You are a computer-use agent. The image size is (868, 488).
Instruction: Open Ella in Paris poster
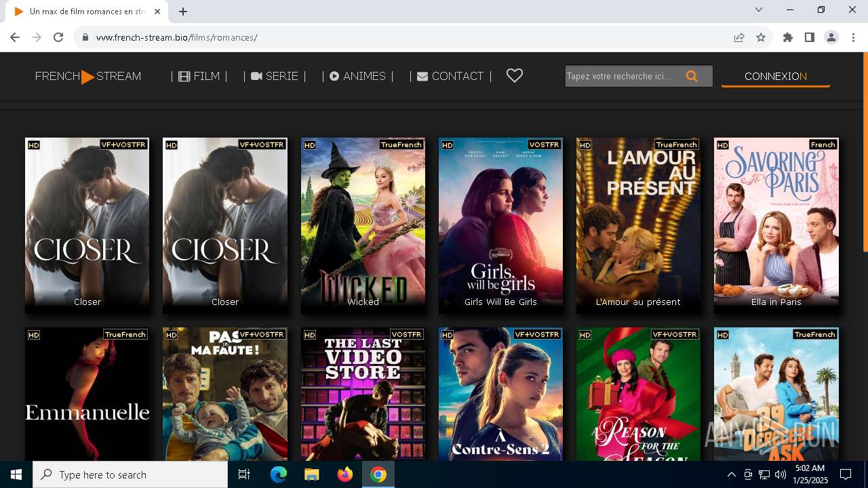[x=776, y=226]
